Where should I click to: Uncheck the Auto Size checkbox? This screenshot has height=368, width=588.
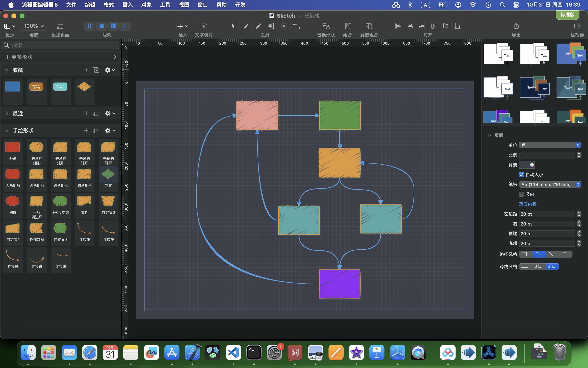pyautogui.click(x=521, y=175)
